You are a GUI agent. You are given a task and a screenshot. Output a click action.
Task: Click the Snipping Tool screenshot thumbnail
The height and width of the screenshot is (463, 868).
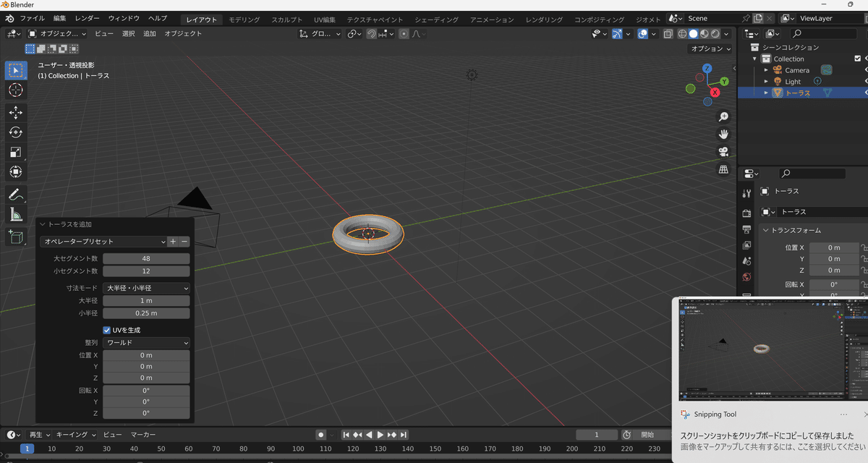tap(774, 349)
